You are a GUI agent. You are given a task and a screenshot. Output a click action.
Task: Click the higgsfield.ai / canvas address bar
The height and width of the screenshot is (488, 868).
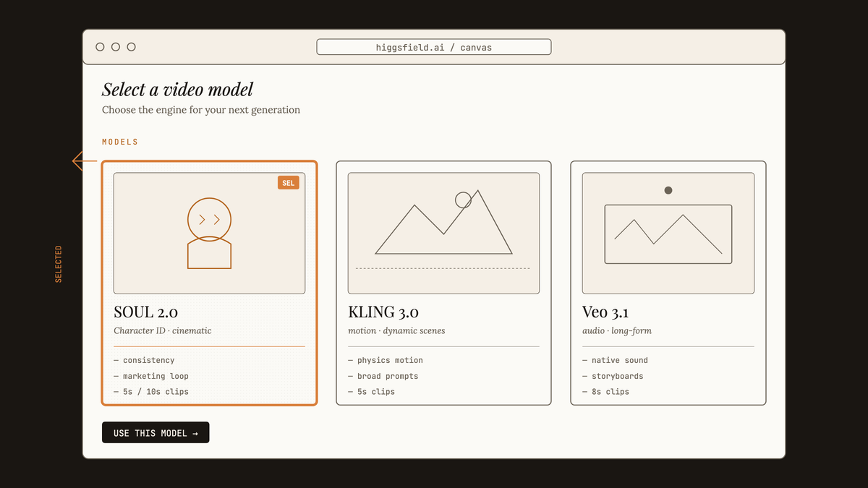pos(434,47)
